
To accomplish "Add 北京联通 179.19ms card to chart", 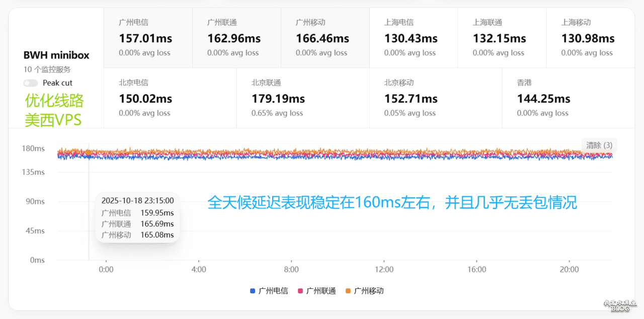I will pos(303,98).
